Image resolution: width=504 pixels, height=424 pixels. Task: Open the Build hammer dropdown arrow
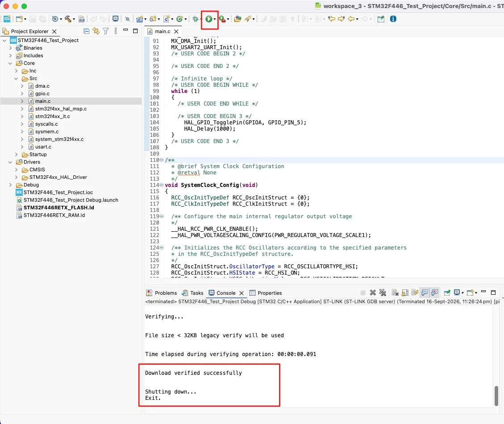coord(74,19)
